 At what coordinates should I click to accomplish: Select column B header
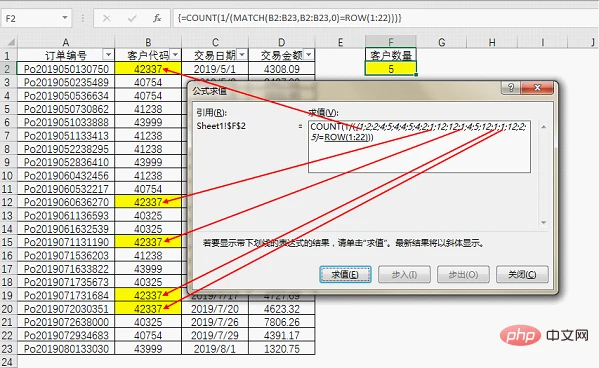(148, 42)
